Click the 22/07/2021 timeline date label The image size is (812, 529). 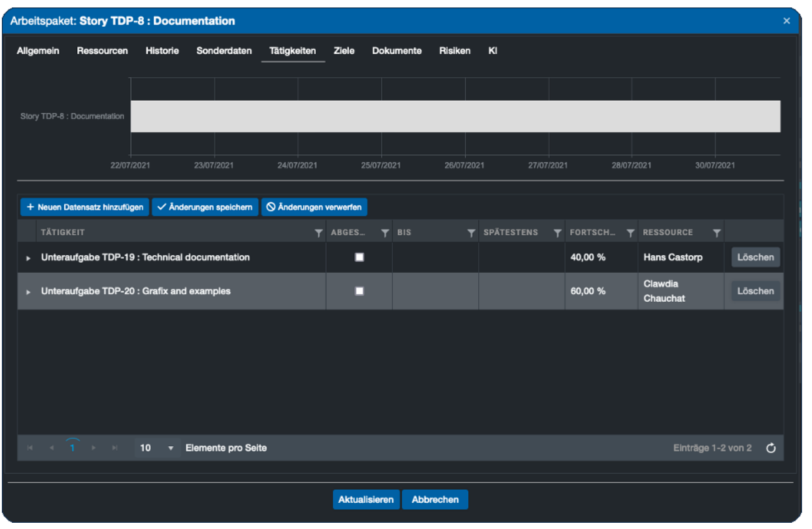click(130, 166)
